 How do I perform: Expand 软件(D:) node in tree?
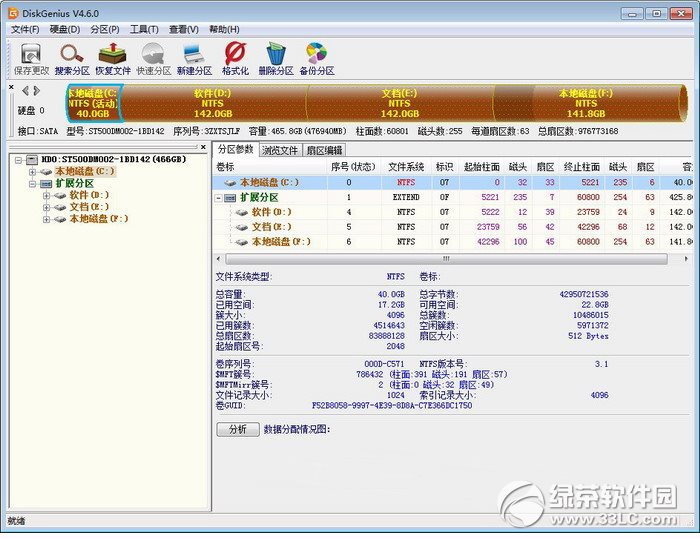(46, 196)
